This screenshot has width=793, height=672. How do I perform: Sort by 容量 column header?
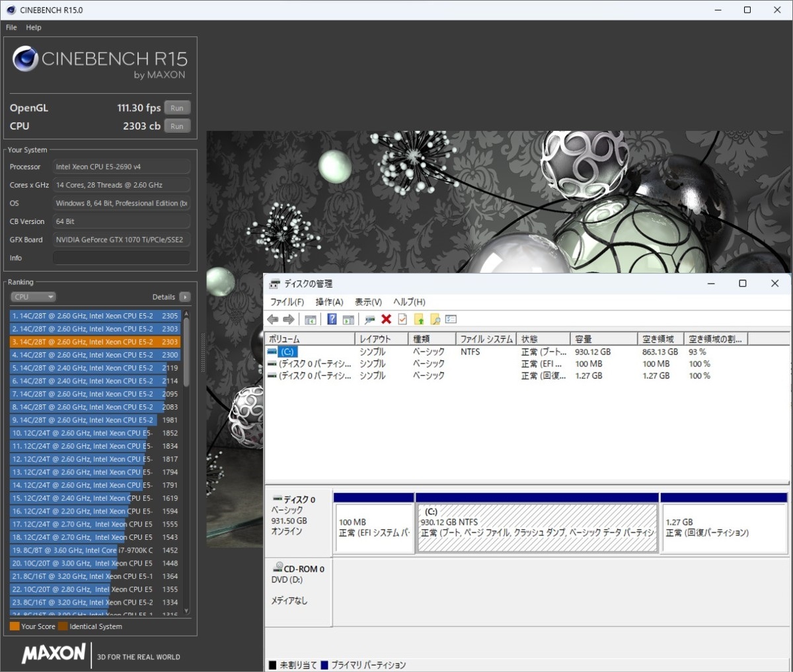604,339
